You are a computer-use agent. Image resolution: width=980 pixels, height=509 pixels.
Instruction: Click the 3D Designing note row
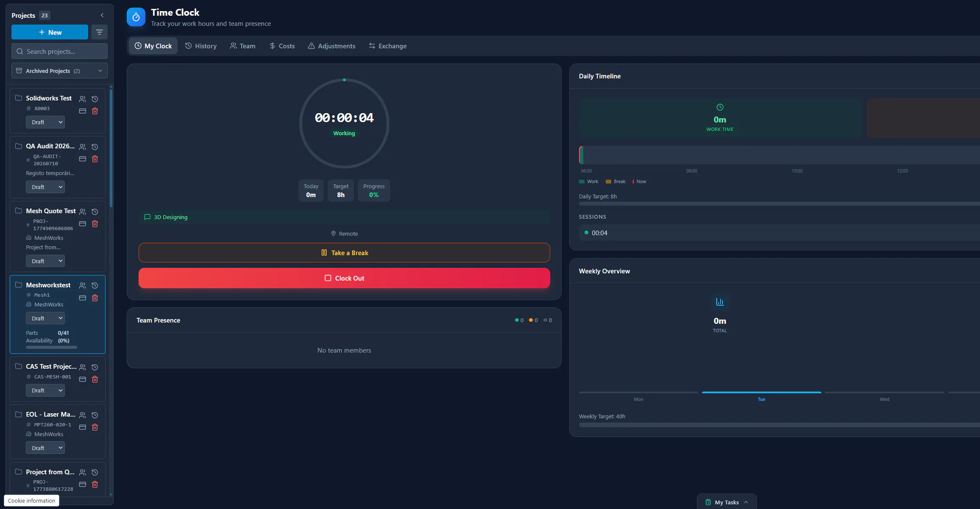click(x=344, y=217)
